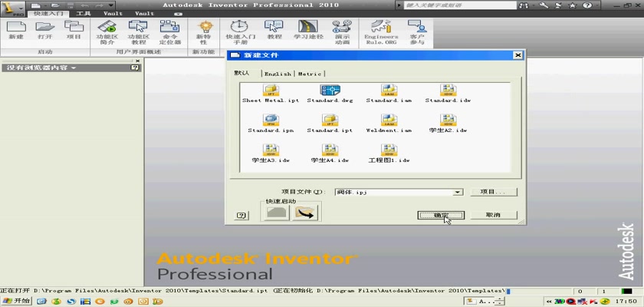The width and height of the screenshot is (644, 307).
Task: Click the taskbar clock showing 17:50
Action: 627,302
